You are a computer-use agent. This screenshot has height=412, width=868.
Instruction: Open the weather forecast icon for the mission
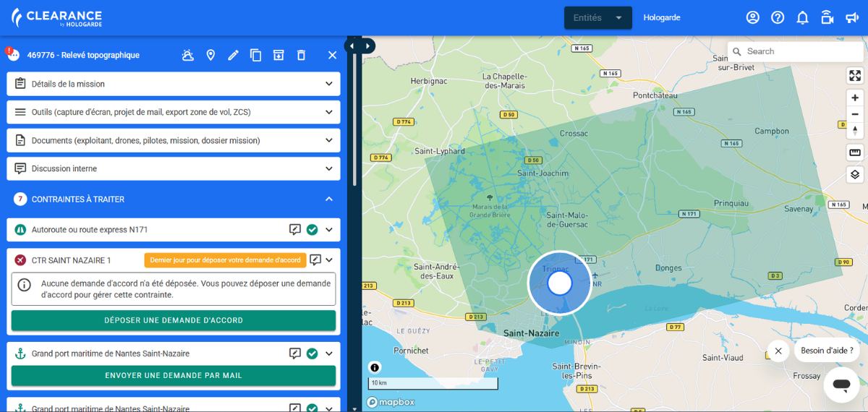point(187,55)
